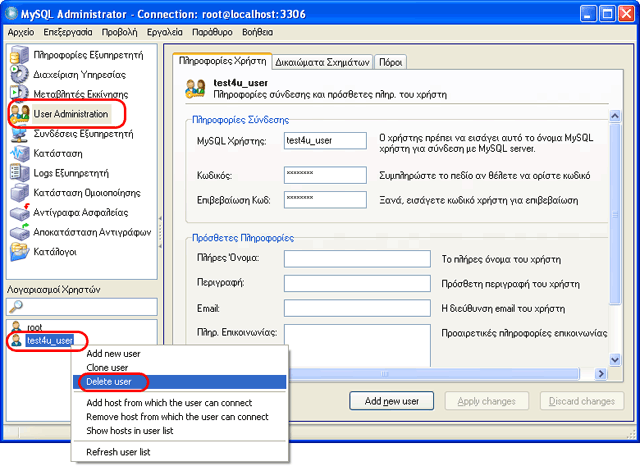Choose Clone user from context menu
The width and height of the screenshot is (640, 466).
(107, 368)
